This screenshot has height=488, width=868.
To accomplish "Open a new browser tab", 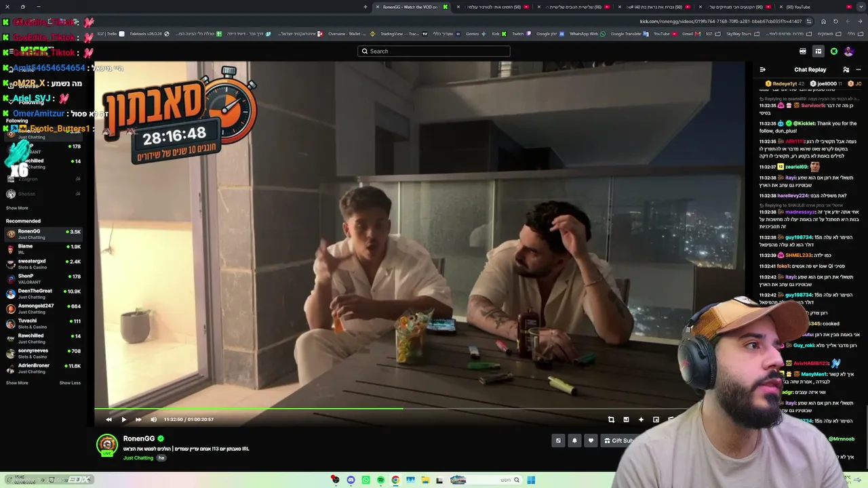I will 366,7.
